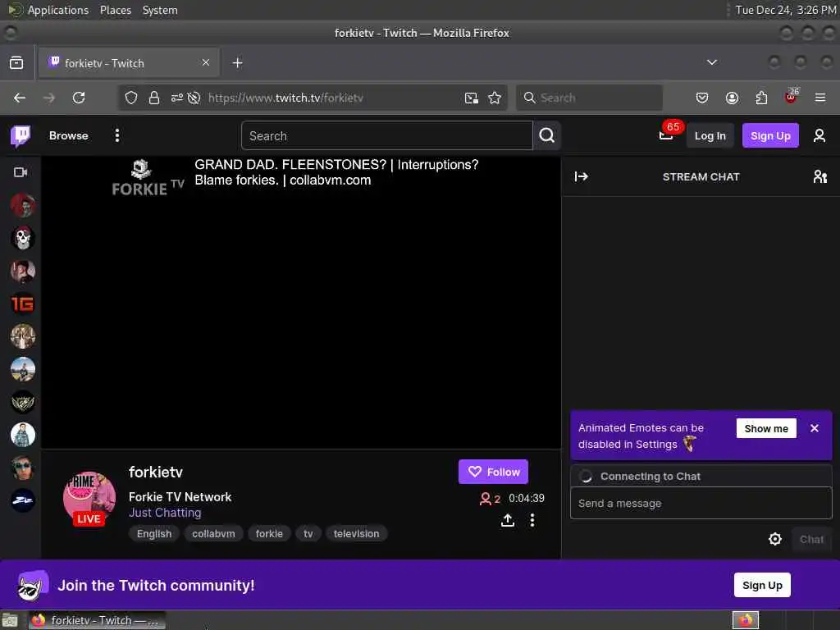This screenshot has width=840, height=630.
Task: Click the Twitch search magnifier button
Action: coord(547,135)
